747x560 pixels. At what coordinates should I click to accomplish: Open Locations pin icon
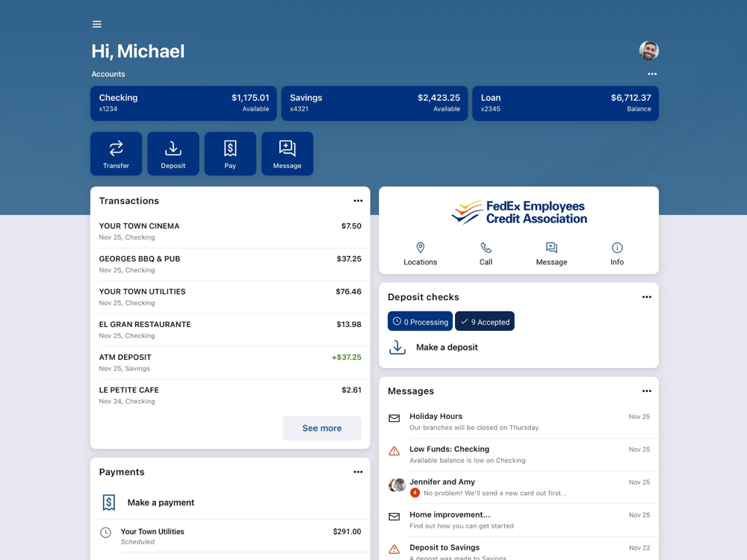(x=420, y=248)
